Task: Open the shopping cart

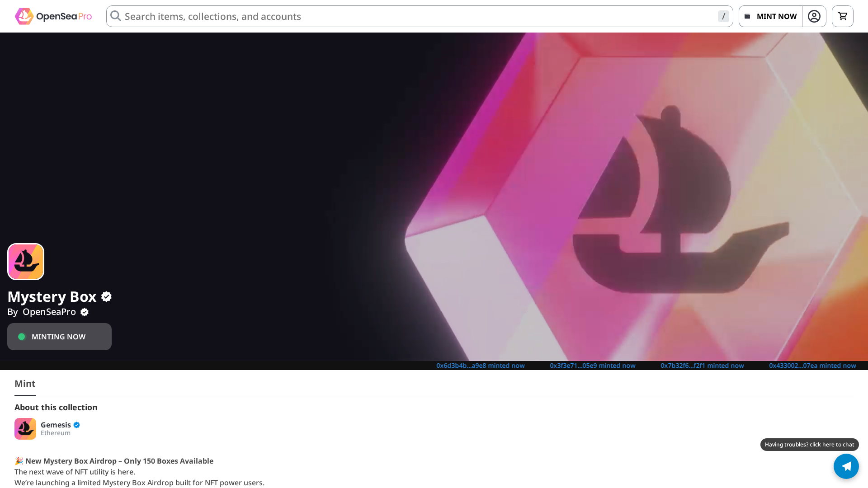Action: [x=843, y=16]
